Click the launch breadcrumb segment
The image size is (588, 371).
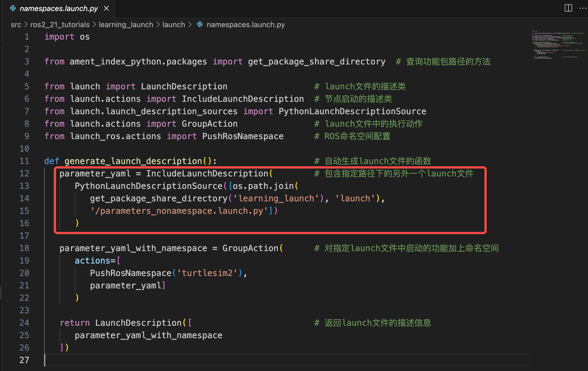[x=173, y=25]
